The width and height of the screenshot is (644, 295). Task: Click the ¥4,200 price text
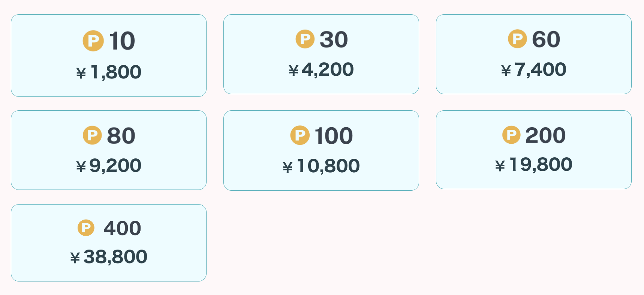[321, 69]
